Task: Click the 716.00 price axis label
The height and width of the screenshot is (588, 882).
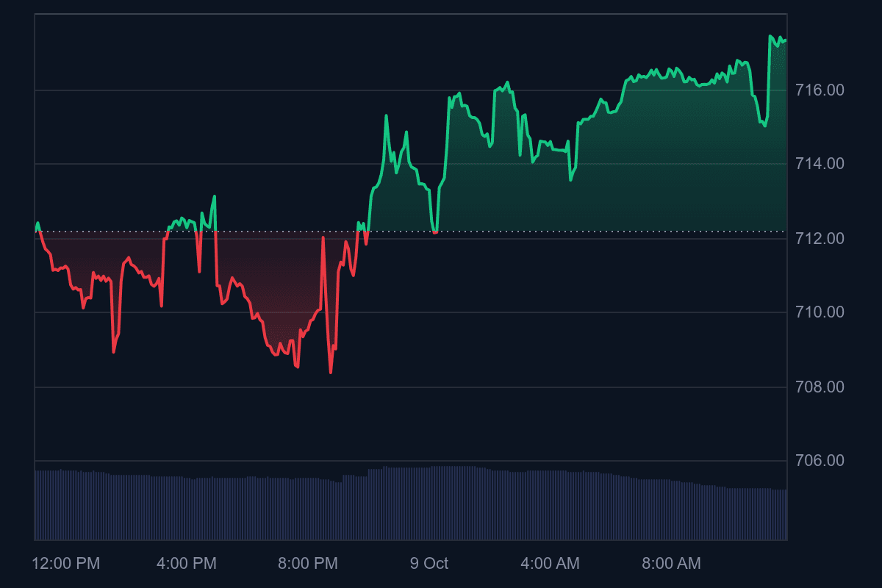Action: (820, 90)
